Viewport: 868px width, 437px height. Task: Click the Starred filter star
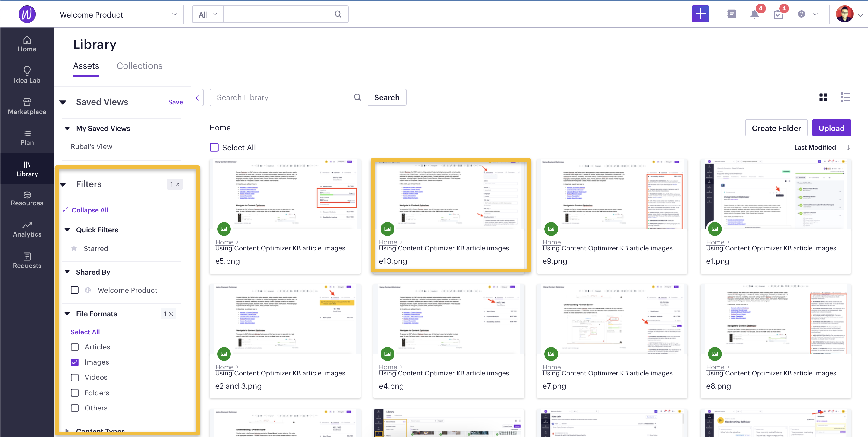point(74,248)
